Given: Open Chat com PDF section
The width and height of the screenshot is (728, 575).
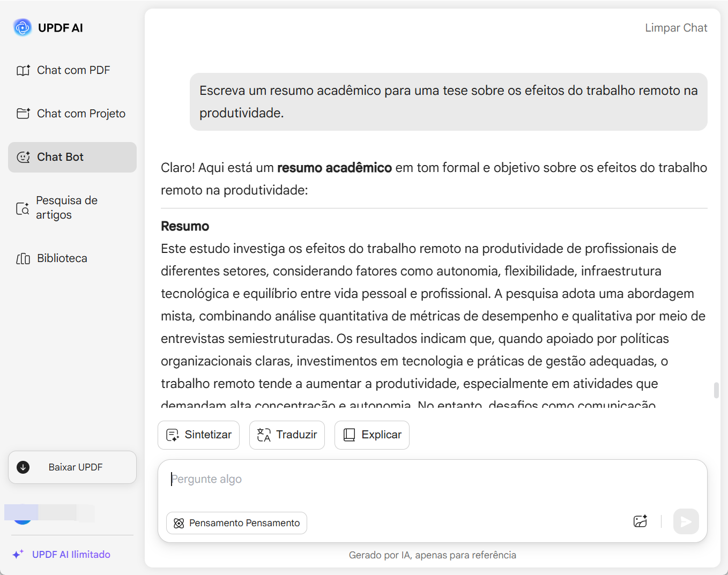Looking at the screenshot, I should (72, 70).
